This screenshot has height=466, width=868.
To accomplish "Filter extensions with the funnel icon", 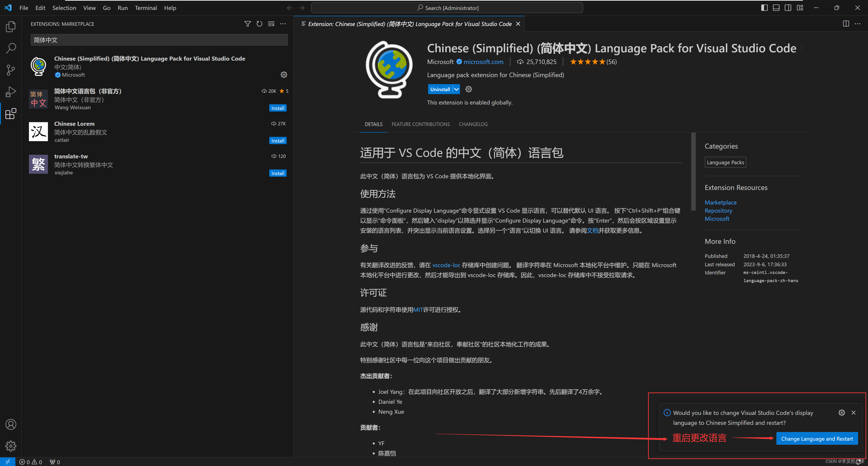I will [x=248, y=24].
